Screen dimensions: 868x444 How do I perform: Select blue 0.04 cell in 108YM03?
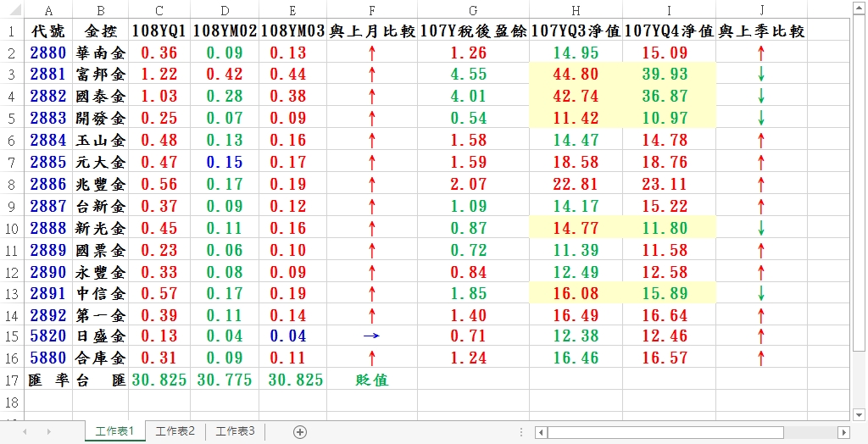pos(292,336)
